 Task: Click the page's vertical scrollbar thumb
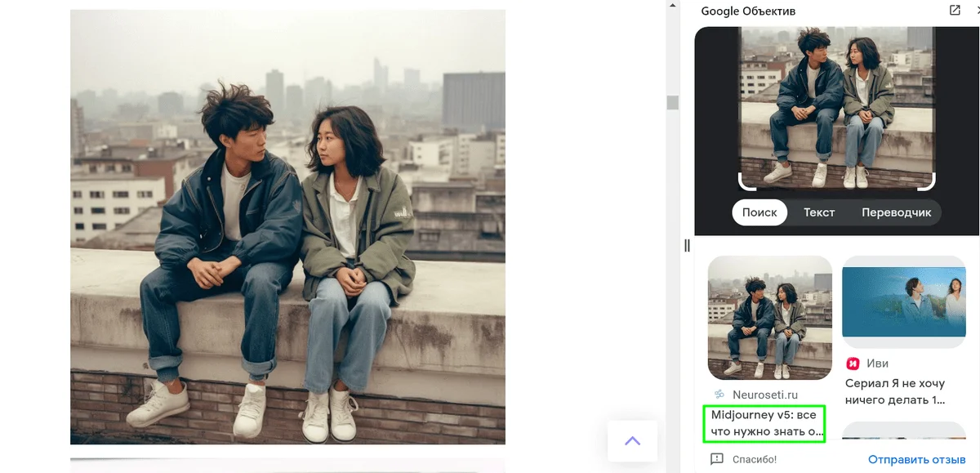pyautogui.click(x=673, y=103)
